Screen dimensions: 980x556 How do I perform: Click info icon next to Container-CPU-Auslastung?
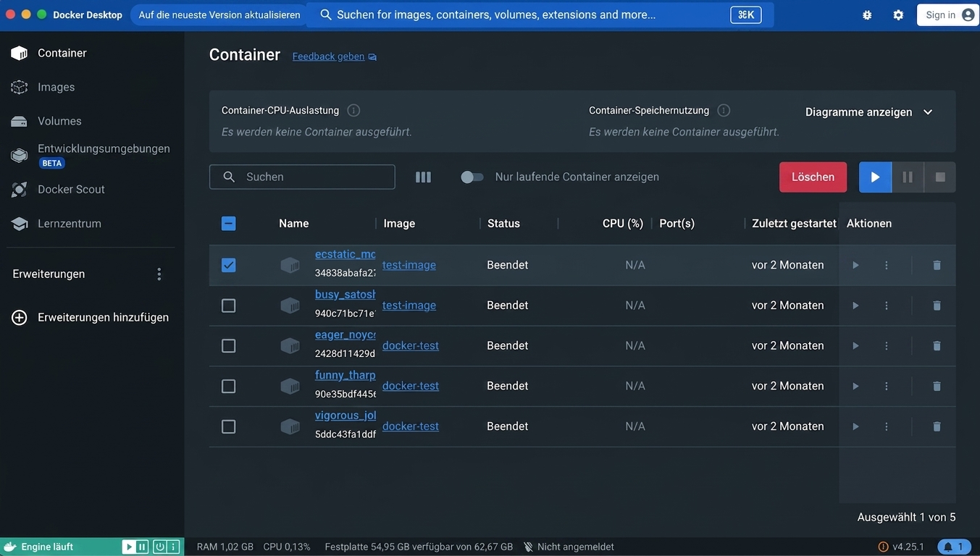click(x=353, y=110)
